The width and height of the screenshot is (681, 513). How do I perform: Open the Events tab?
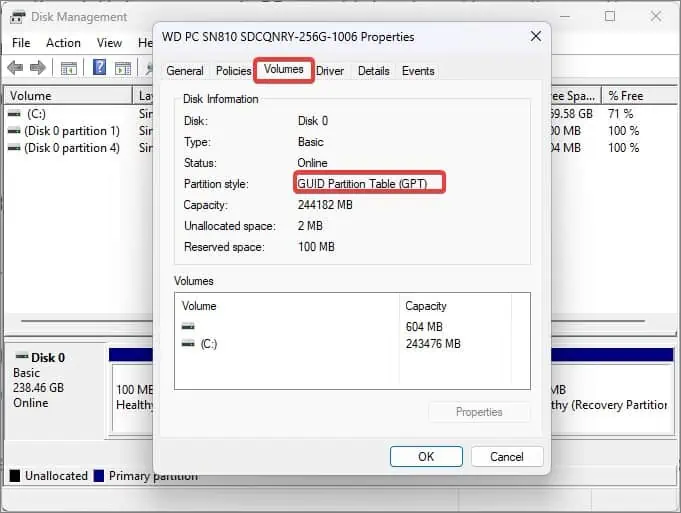tap(418, 71)
